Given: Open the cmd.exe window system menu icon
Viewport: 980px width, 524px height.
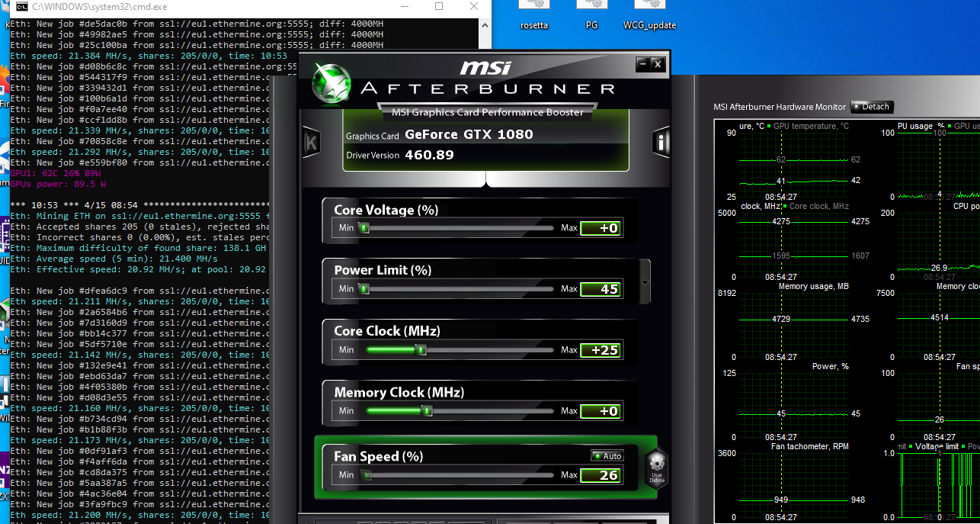Looking at the screenshot, I should 22,7.
